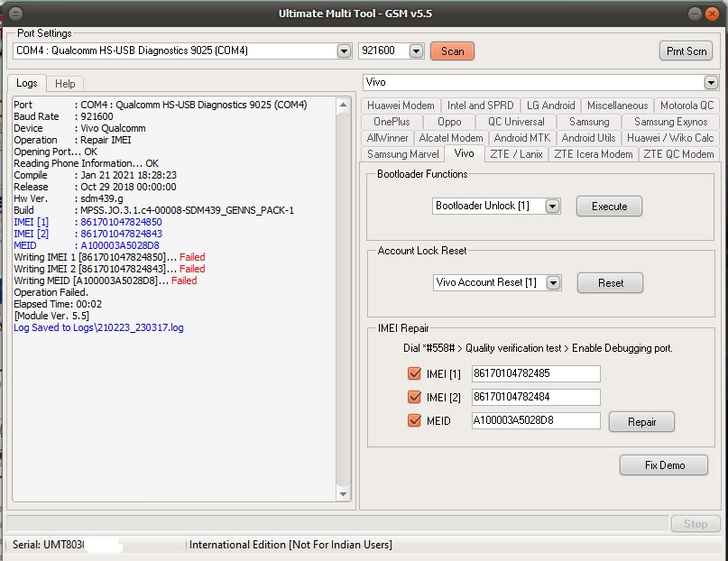This screenshot has height=561, width=728.
Task: Open the baud rate 921600 dropdown
Action: tap(417, 51)
